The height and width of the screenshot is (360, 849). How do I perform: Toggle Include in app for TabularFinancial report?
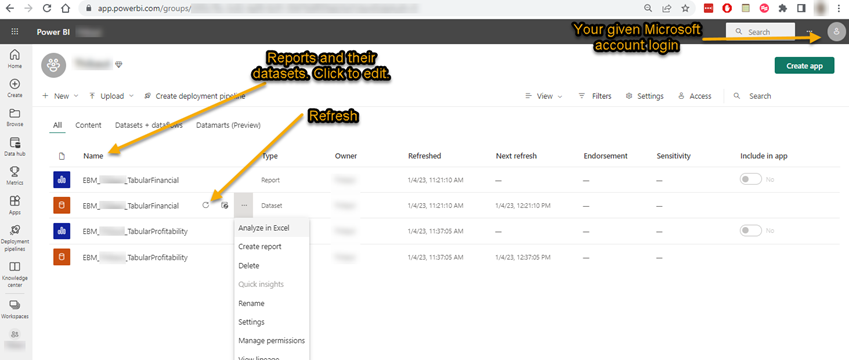tap(750, 179)
